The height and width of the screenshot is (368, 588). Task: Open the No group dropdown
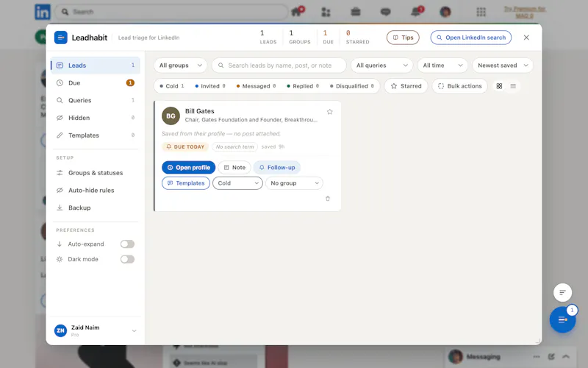[x=295, y=183]
